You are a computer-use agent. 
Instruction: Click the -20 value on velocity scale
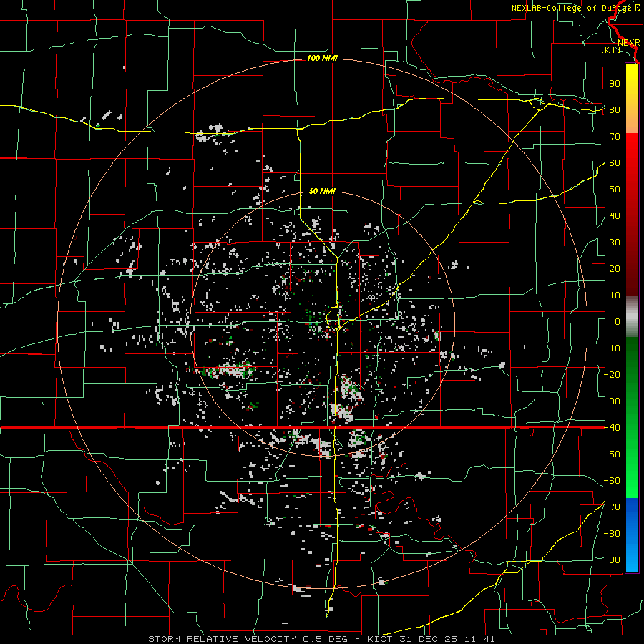612,375
